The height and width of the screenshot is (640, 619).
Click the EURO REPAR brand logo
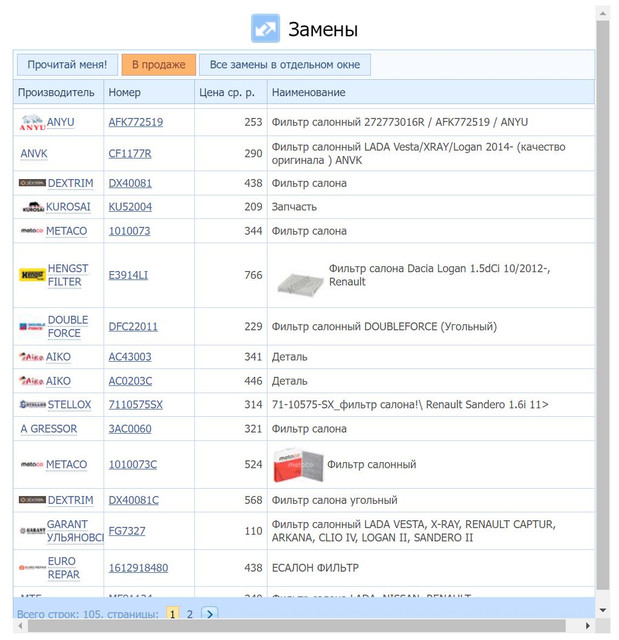pos(33,568)
